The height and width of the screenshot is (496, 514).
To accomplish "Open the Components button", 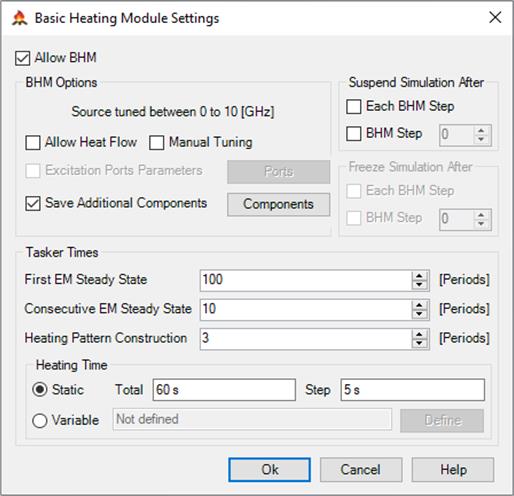I will click(279, 204).
